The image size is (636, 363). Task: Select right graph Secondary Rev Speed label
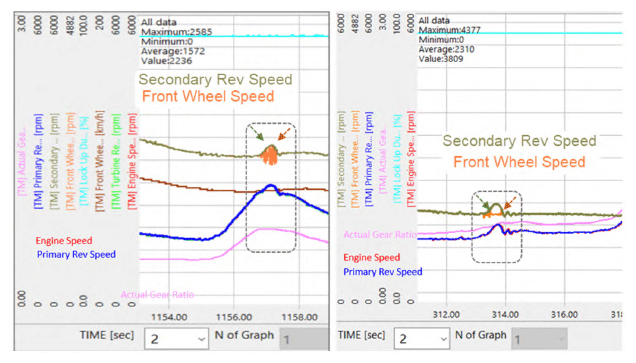[519, 141]
